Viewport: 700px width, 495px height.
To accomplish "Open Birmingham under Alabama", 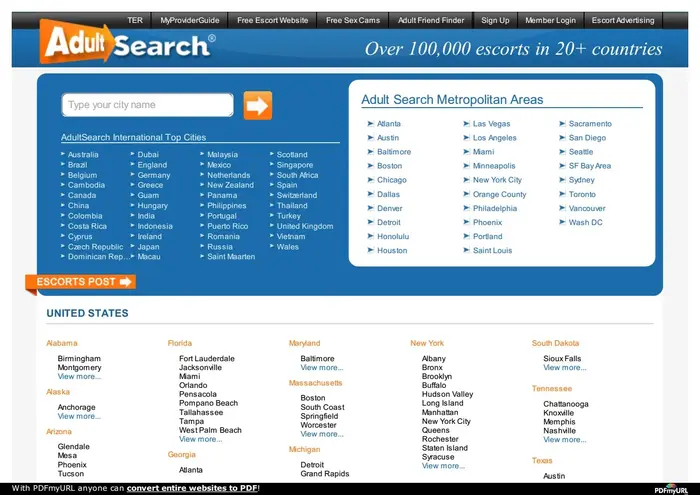I will point(79,358).
